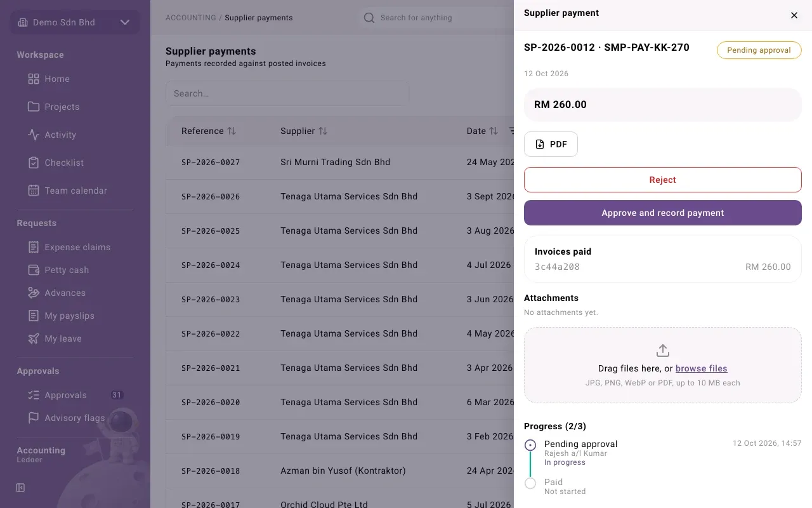This screenshot has height=508, width=812.
Task: Click the Paid progress step marker
Action: (530, 483)
